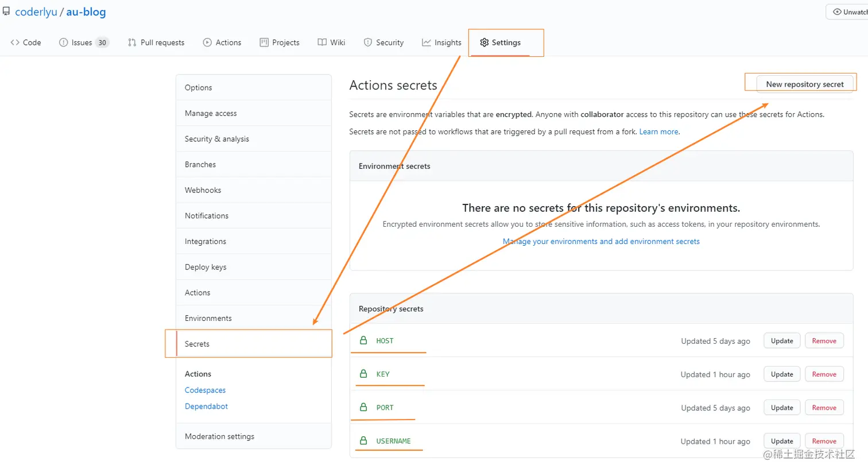Open Branches settings page

pos(254,164)
